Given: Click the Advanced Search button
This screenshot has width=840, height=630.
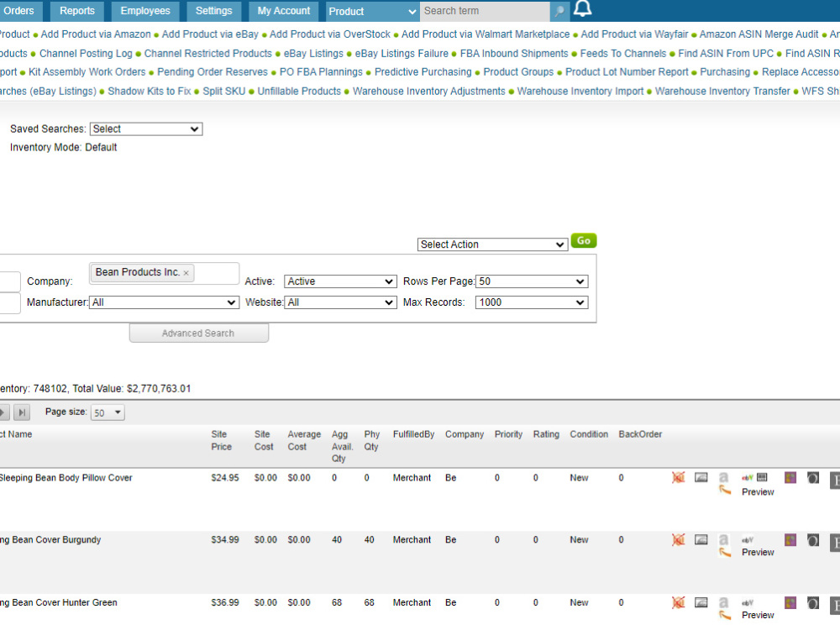Looking at the screenshot, I should pyautogui.click(x=199, y=333).
